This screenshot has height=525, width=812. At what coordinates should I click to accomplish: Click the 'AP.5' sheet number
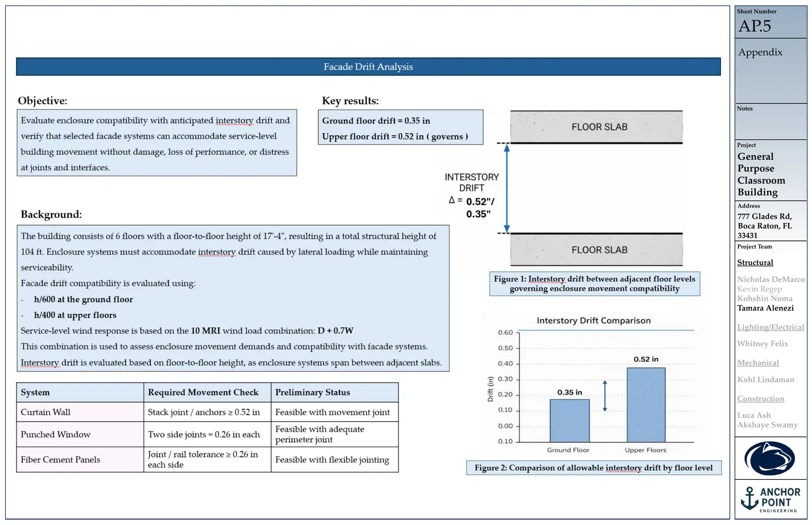point(755,26)
